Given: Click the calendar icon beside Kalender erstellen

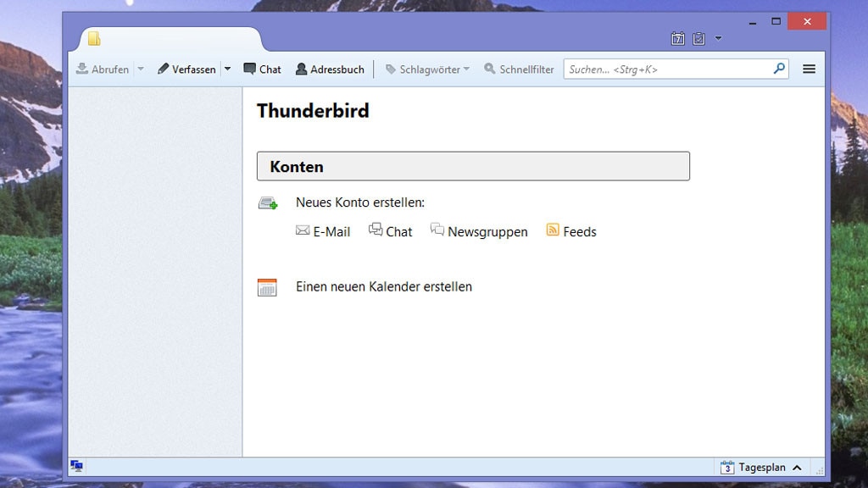Looking at the screenshot, I should (267, 287).
